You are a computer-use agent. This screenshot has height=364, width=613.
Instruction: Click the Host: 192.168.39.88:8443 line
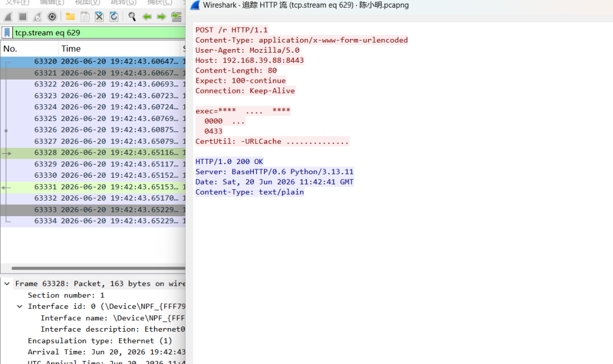click(250, 60)
